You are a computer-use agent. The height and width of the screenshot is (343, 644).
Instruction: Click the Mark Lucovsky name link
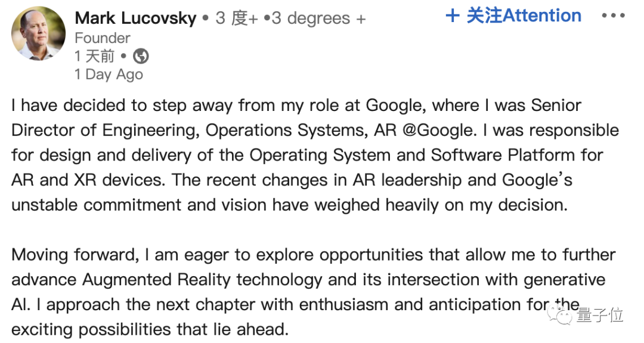click(135, 18)
